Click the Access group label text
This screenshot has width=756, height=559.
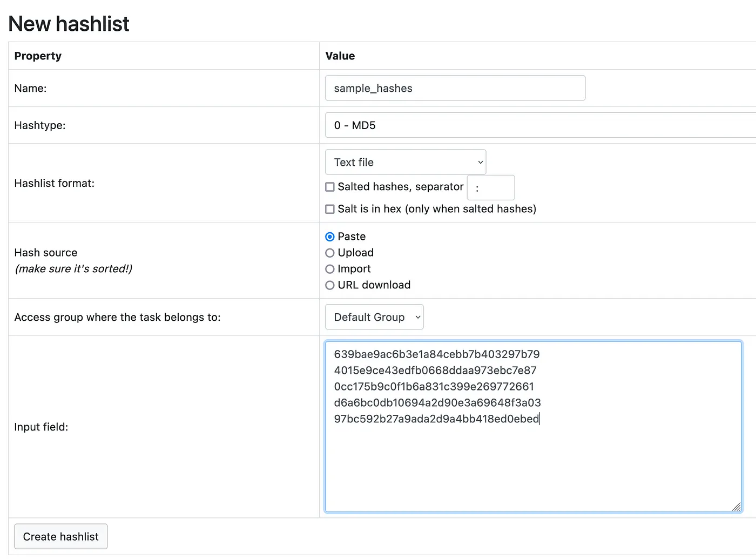click(x=118, y=318)
